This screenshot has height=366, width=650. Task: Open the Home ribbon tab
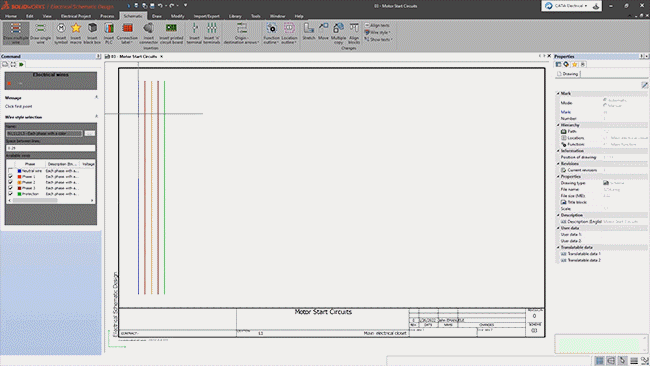tap(11, 16)
